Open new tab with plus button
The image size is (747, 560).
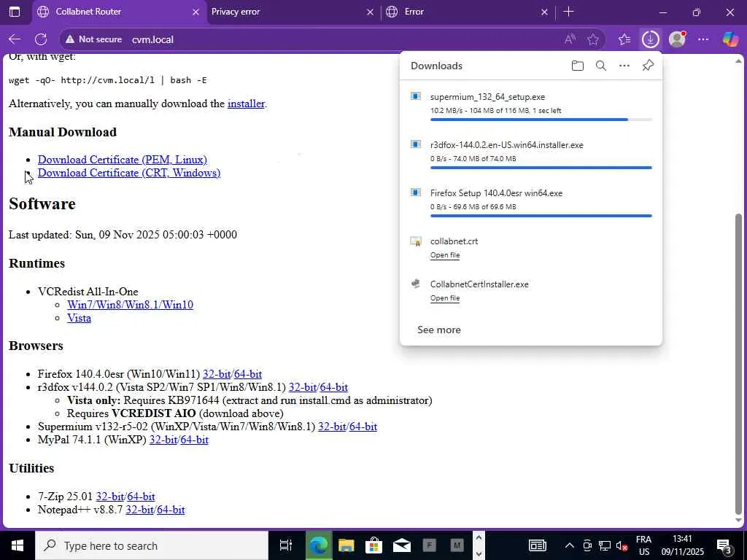568,12
